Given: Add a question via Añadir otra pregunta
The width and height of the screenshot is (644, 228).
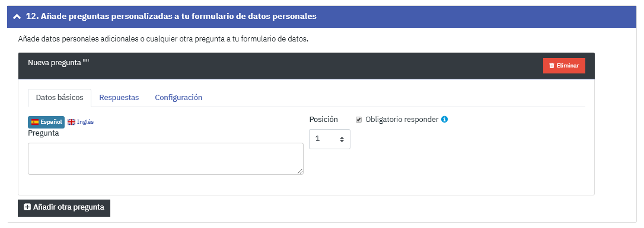Looking at the screenshot, I should pyautogui.click(x=64, y=207).
